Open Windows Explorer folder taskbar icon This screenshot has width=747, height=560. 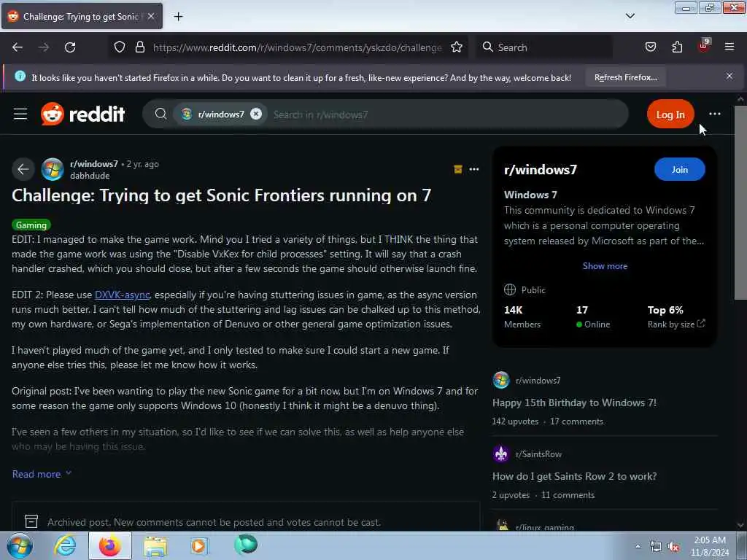156,547
